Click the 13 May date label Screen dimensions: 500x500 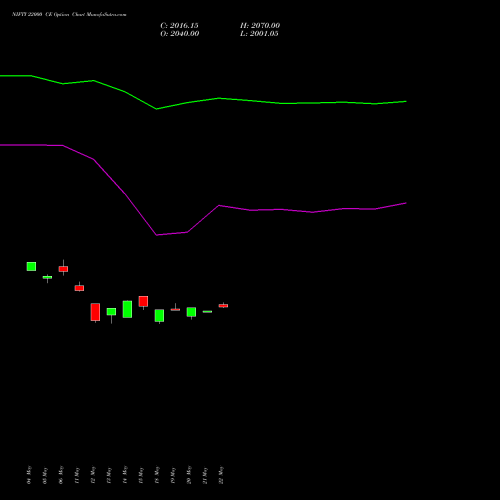click(x=109, y=475)
